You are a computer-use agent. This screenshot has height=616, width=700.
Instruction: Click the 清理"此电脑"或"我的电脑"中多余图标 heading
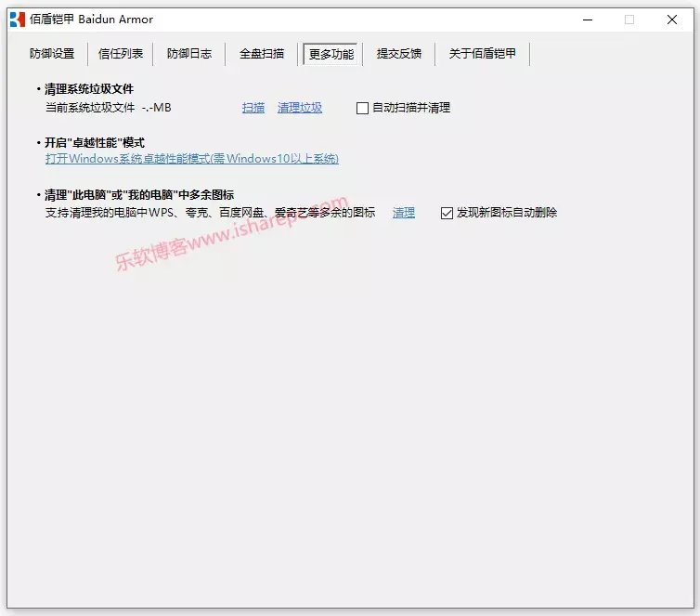pos(139,195)
